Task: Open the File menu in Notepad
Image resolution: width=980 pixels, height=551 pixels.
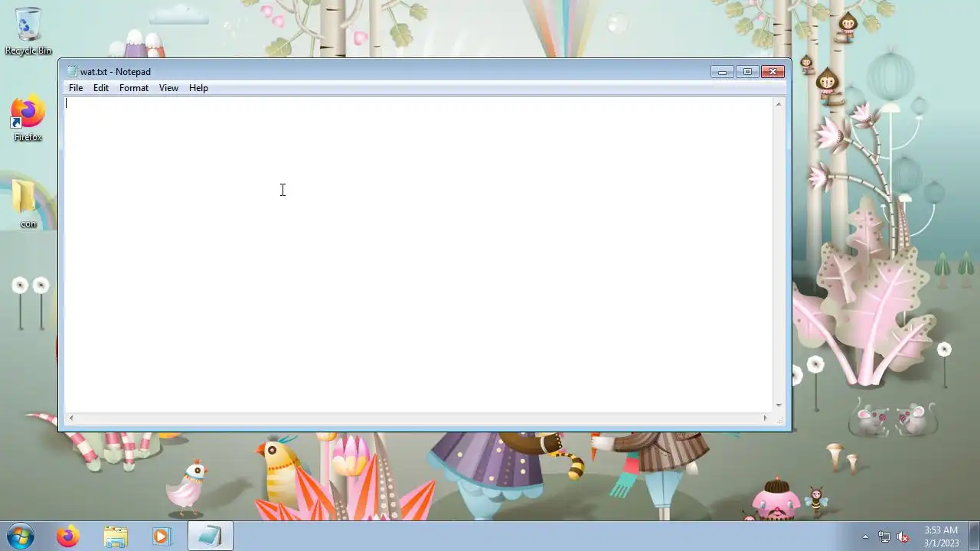Action: point(76,88)
